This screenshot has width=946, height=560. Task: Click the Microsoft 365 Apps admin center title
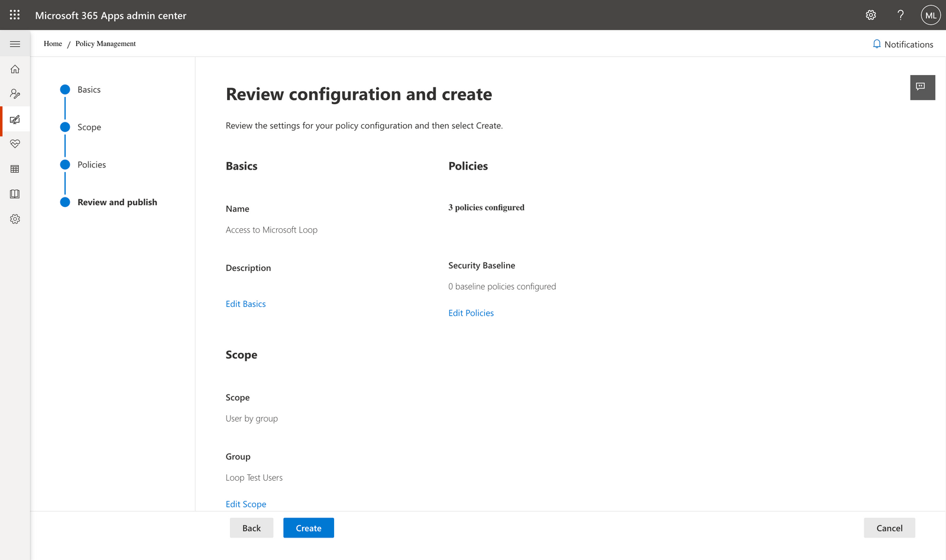111,15
